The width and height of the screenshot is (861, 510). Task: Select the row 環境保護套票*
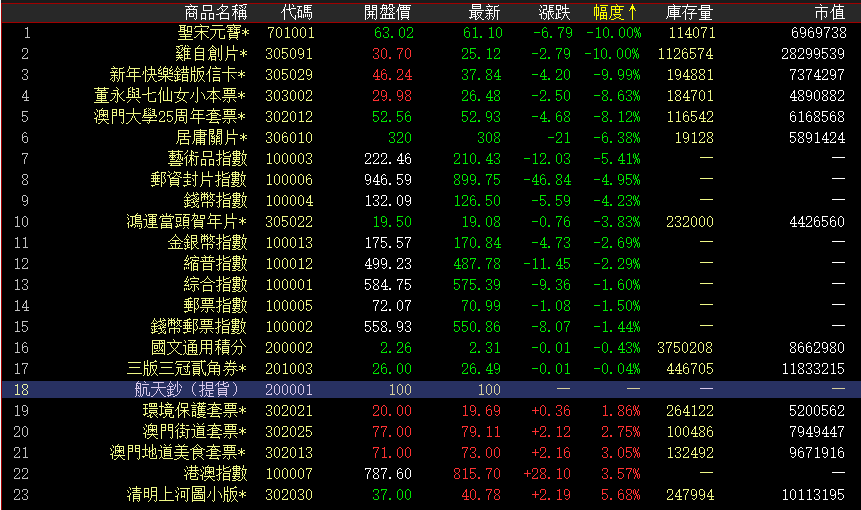(x=430, y=411)
